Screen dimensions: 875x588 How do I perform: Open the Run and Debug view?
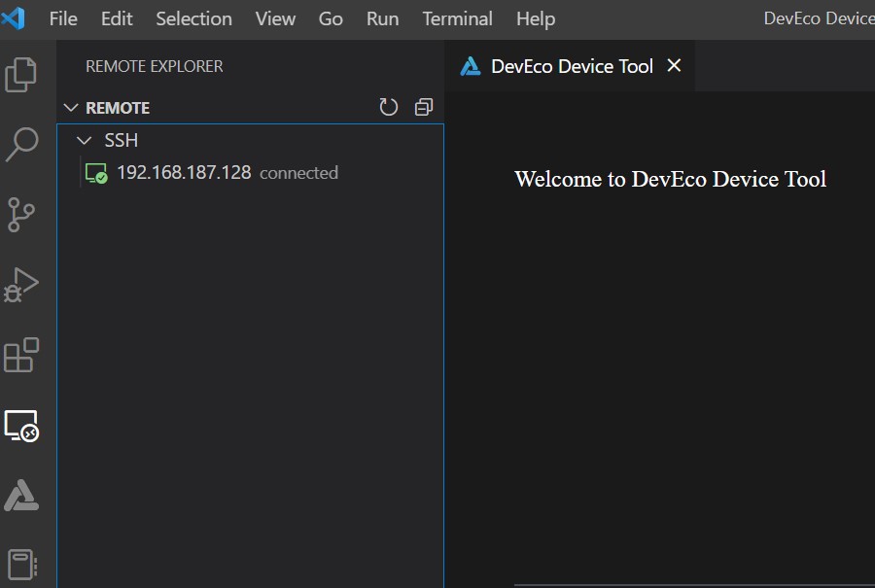coord(21,285)
